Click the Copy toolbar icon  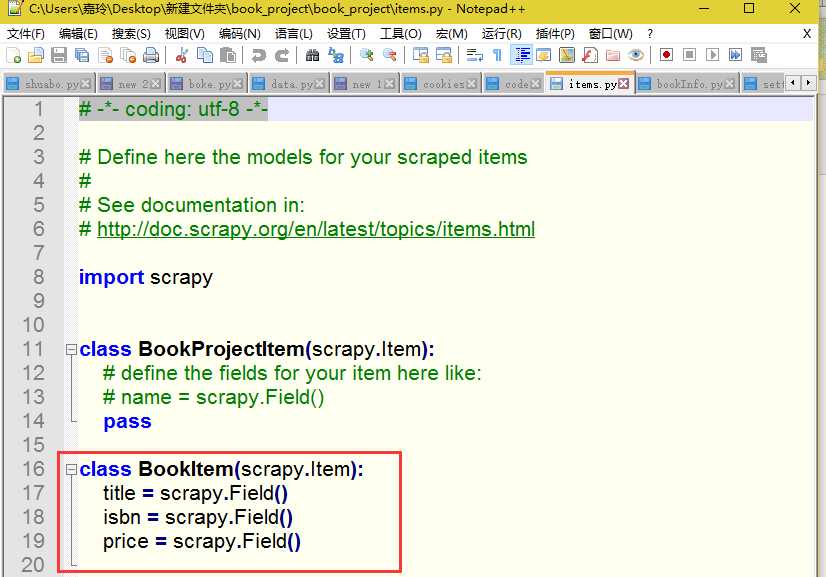tap(204, 55)
